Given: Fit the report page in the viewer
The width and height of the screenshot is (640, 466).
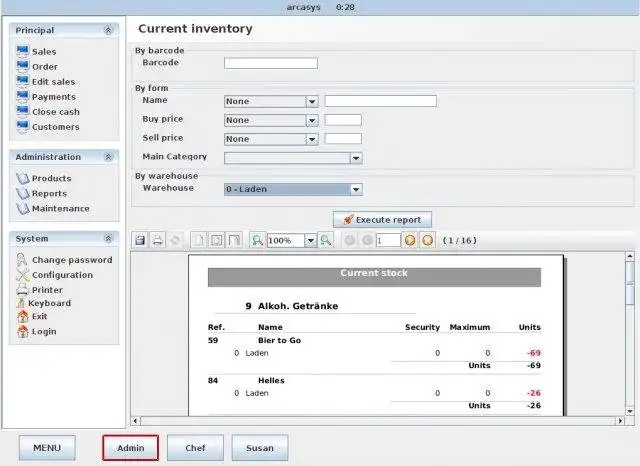Looking at the screenshot, I should 216,240.
